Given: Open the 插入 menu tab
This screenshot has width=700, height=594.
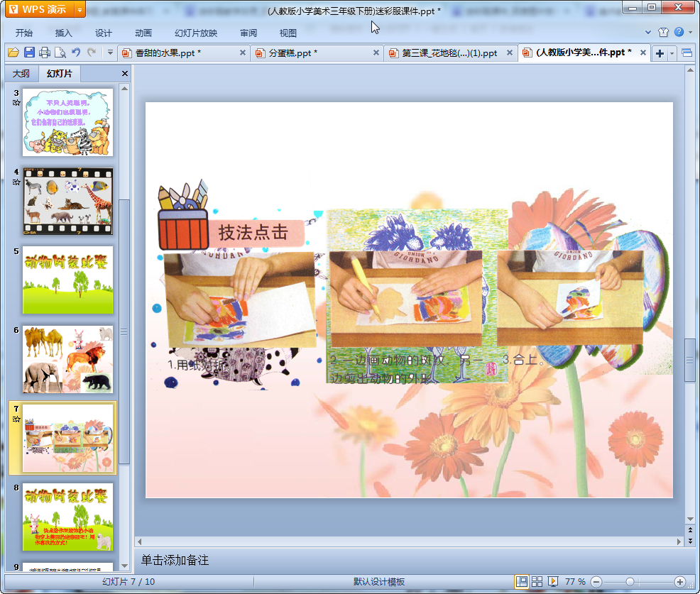Looking at the screenshot, I should (63, 33).
